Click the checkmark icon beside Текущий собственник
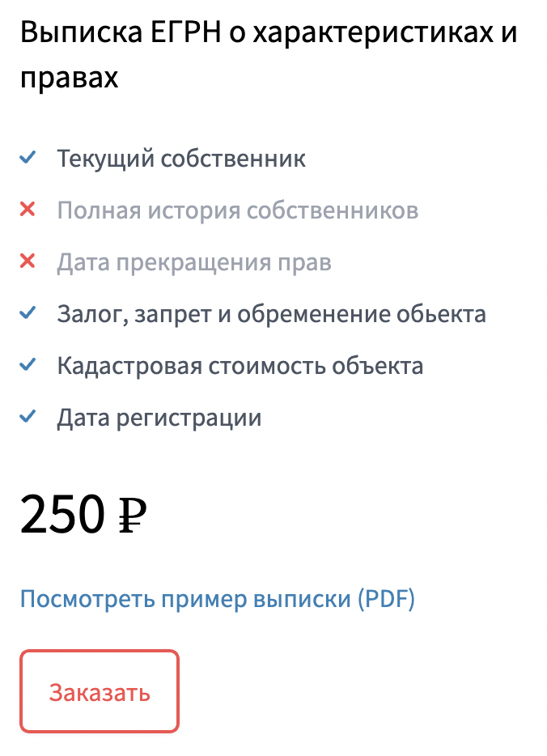This screenshot has width=547, height=756. coord(28,157)
